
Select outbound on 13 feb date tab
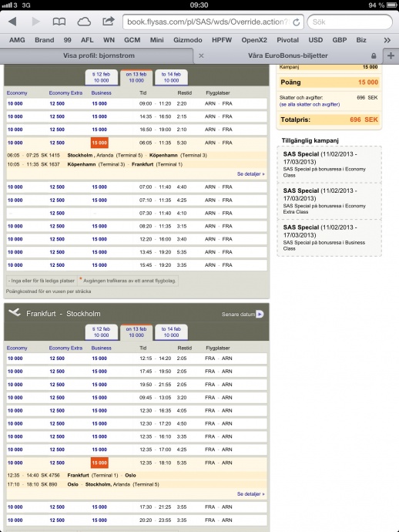136,77
